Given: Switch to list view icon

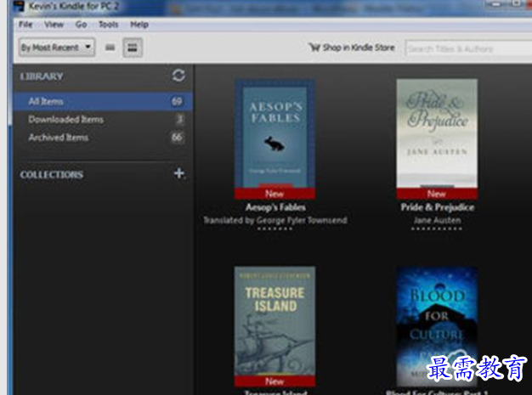Looking at the screenshot, I should [110, 48].
